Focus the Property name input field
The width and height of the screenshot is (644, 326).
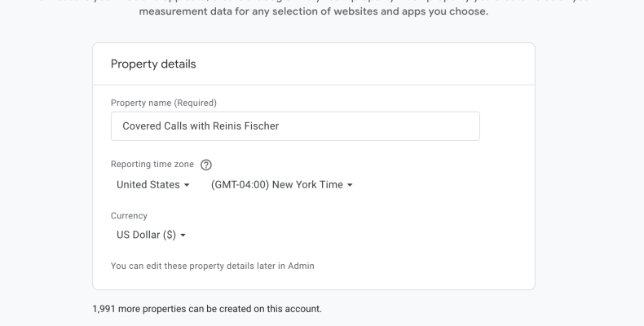[295, 126]
